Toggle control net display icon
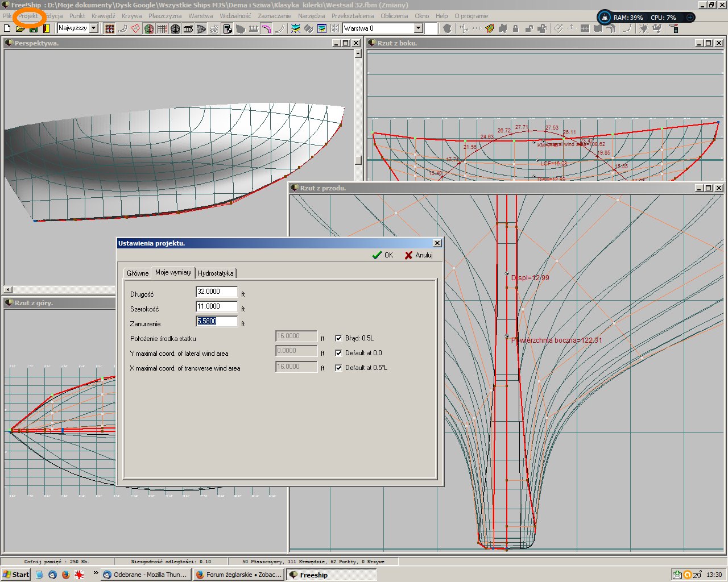 click(x=110, y=28)
